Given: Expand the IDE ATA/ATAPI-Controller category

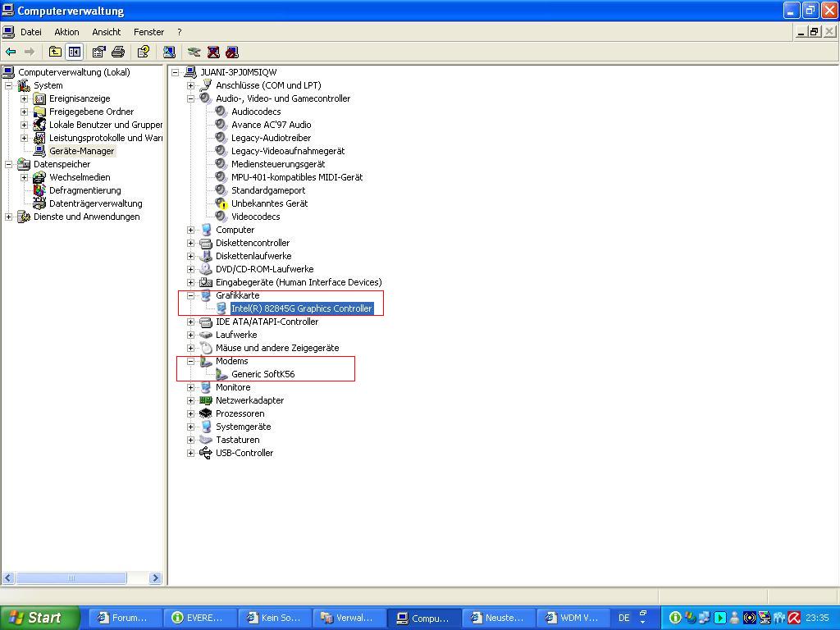Looking at the screenshot, I should tap(190, 322).
